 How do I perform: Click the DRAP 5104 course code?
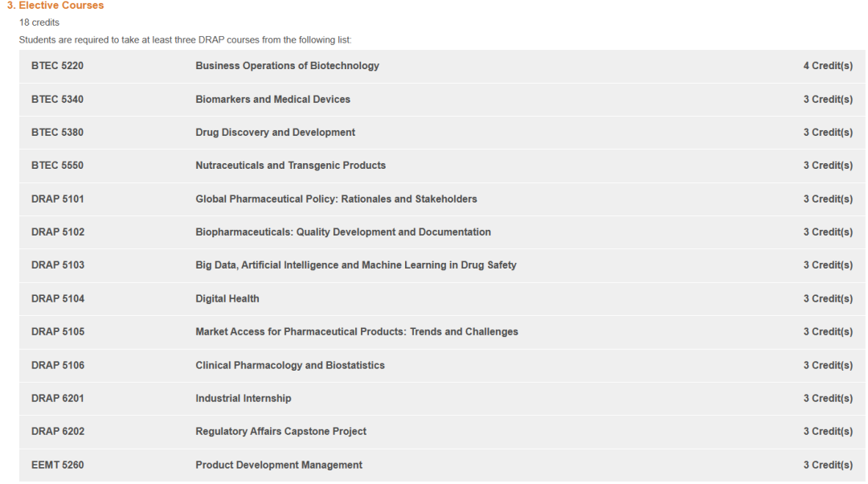click(57, 299)
